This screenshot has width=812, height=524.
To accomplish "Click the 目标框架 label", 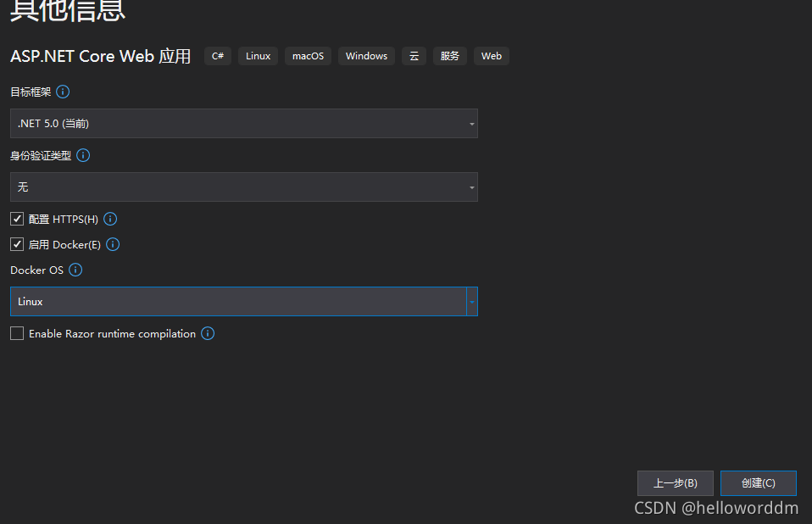I will point(31,92).
